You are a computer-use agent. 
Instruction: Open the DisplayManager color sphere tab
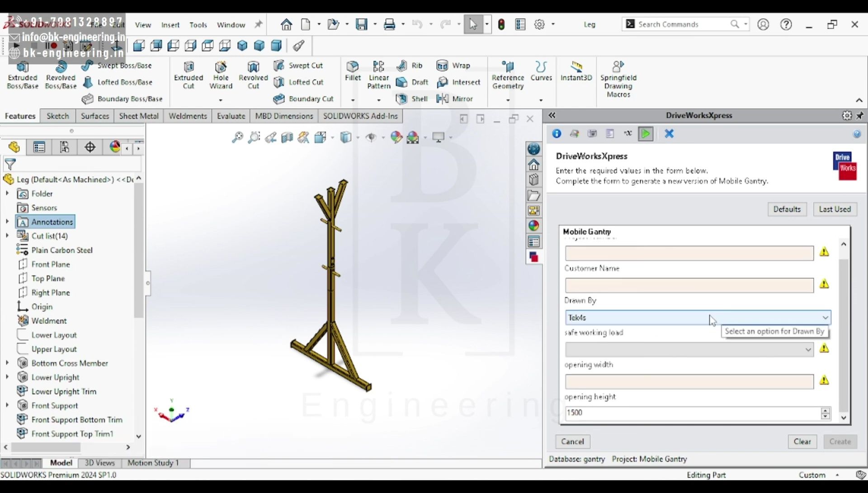(x=115, y=147)
